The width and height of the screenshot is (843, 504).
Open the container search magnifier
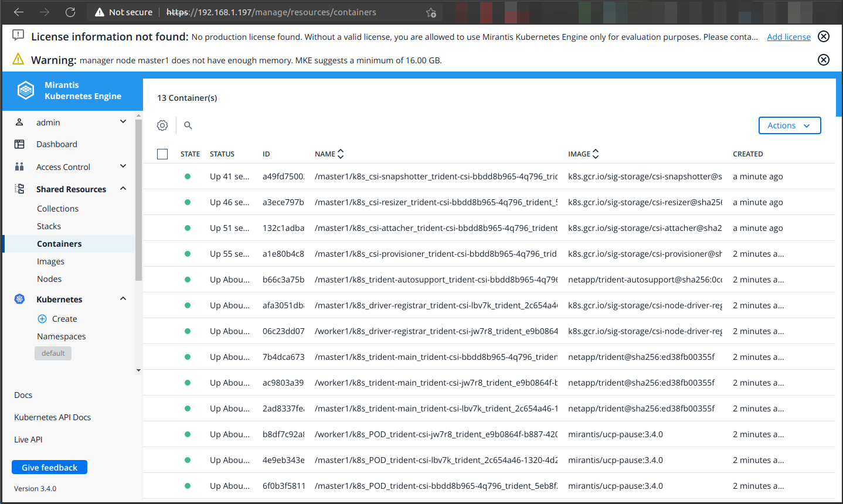(188, 125)
